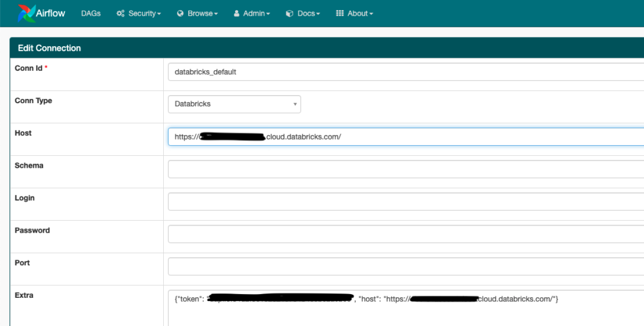Screen dimensions: 644x326
Task: Expand the Security menu caret
Action: (159, 14)
